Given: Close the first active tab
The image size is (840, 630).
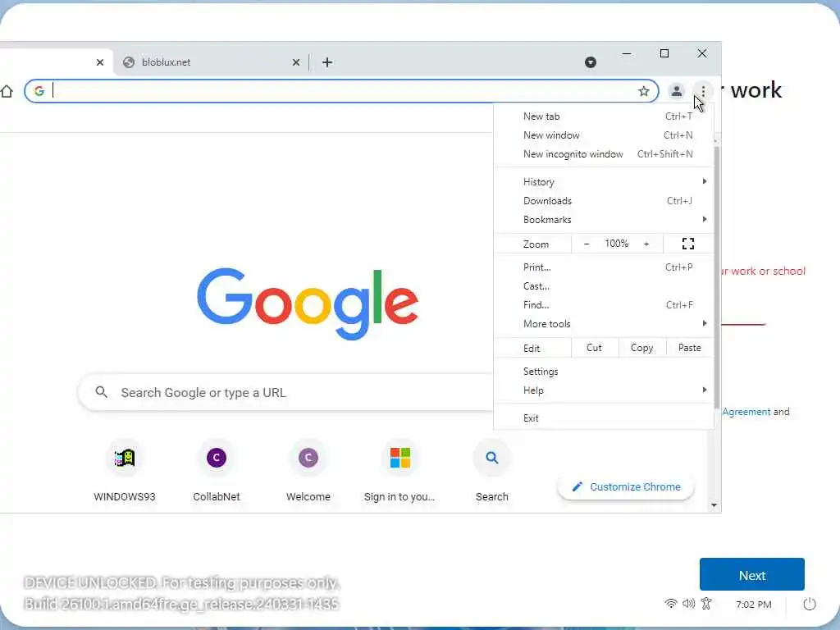Looking at the screenshot, I should tap(99, 62).
